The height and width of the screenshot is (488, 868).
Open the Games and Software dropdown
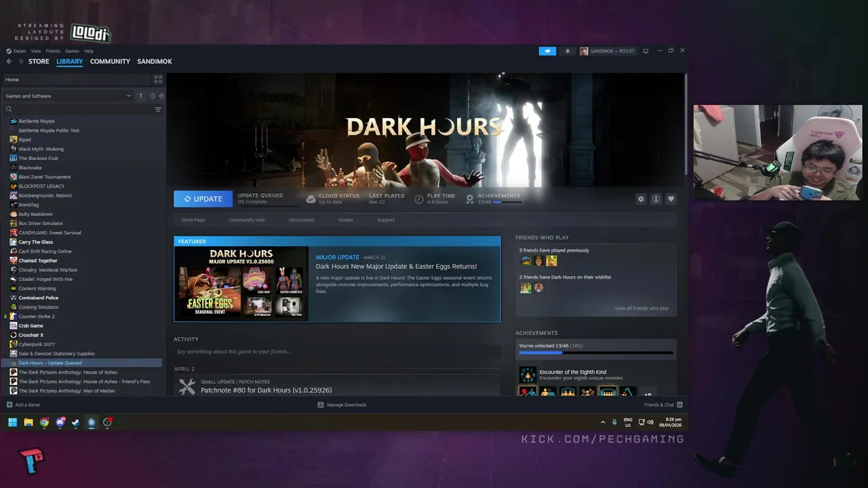pos(68,96)
